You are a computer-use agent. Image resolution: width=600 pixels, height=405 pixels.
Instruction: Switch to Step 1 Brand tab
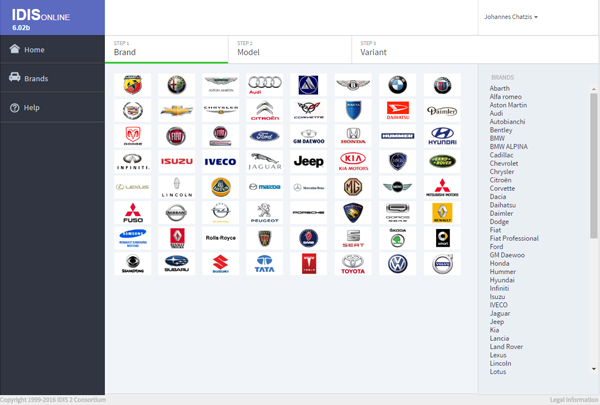pyautogui.click(x=166, y=49)
